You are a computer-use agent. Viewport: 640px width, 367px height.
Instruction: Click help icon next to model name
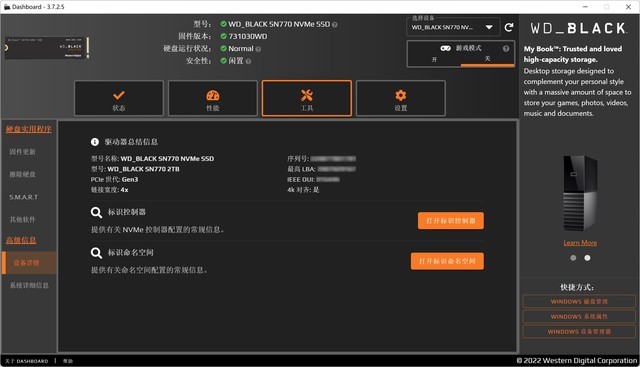[x=335, y=24]
